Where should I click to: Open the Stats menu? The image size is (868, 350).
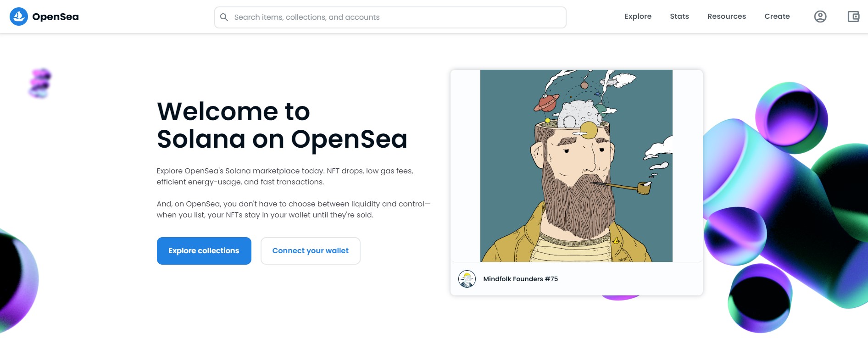tap(679, 17)
